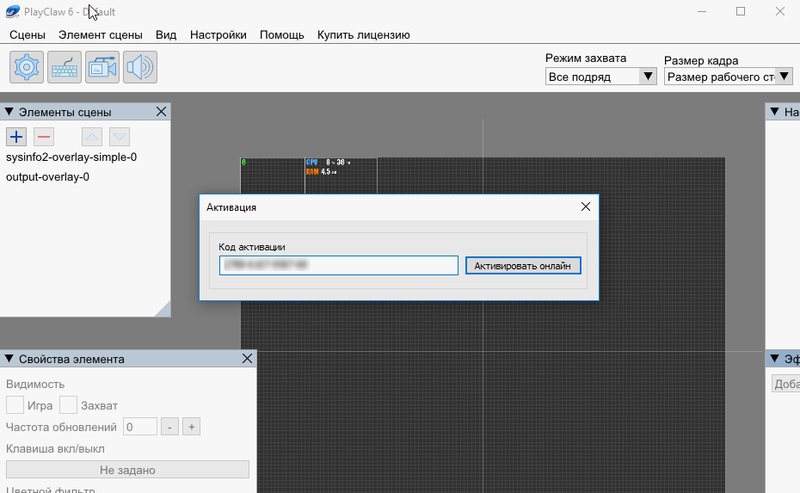
Task: Move scene element down with arrow icon
Action: pyautogui.click(x=119, y=137)
